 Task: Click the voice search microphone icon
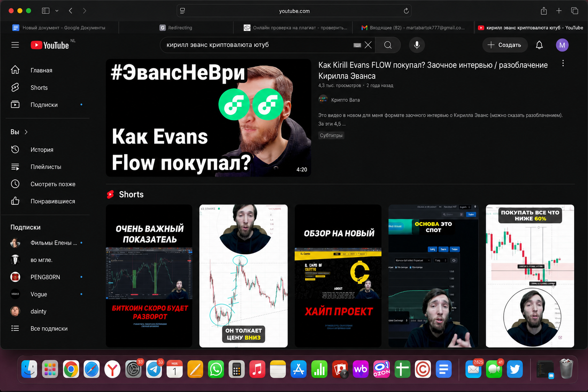pyautogui.click(x=417, y=45)
